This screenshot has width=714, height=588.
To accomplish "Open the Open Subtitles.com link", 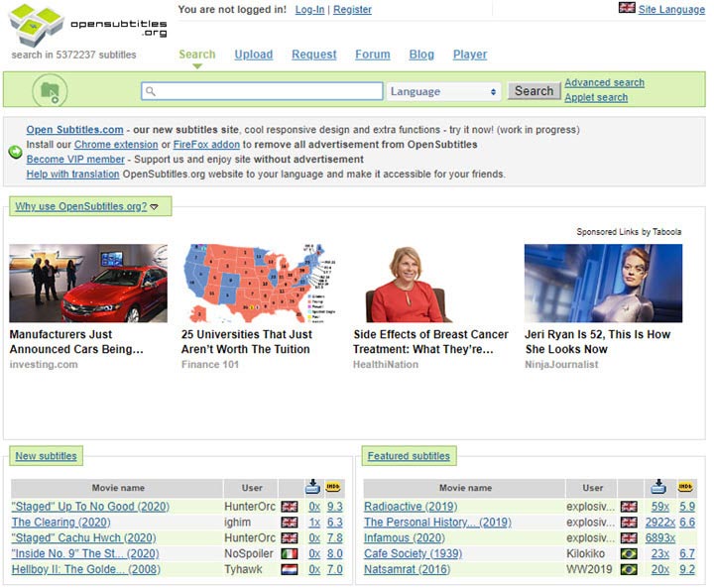I will pos(74,129).
